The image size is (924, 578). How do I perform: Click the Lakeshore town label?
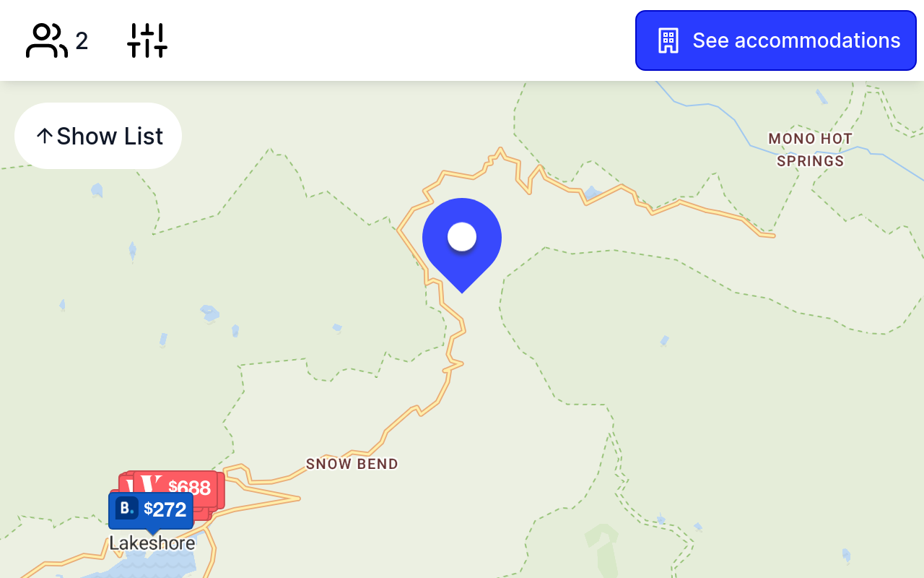coord(152,543)
